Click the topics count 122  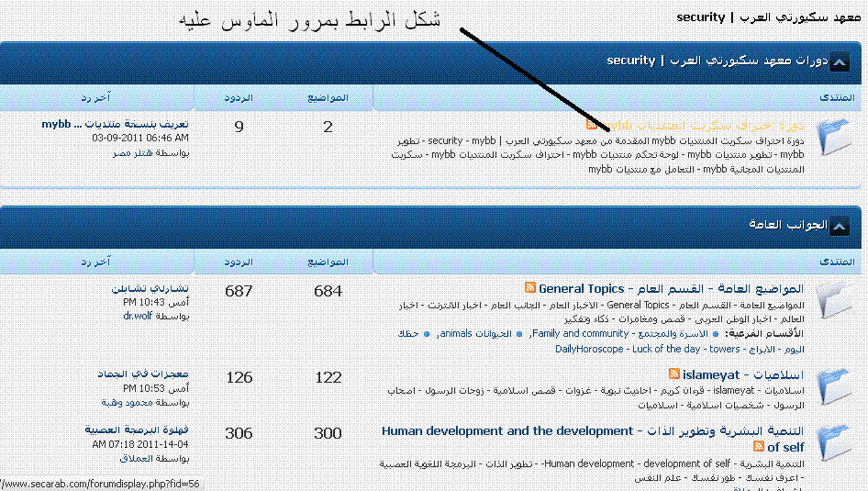click(x=328, y=377)
